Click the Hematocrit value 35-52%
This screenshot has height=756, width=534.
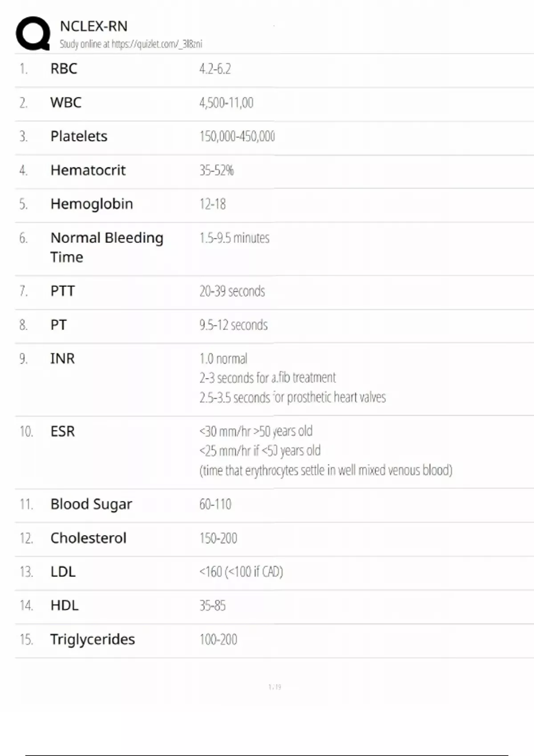tap(216, 170)
